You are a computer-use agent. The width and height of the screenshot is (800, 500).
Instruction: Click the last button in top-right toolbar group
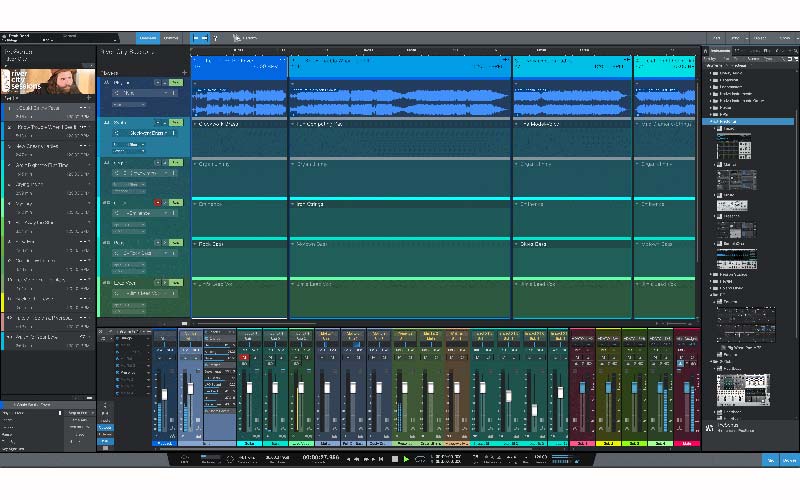(785, 38)
